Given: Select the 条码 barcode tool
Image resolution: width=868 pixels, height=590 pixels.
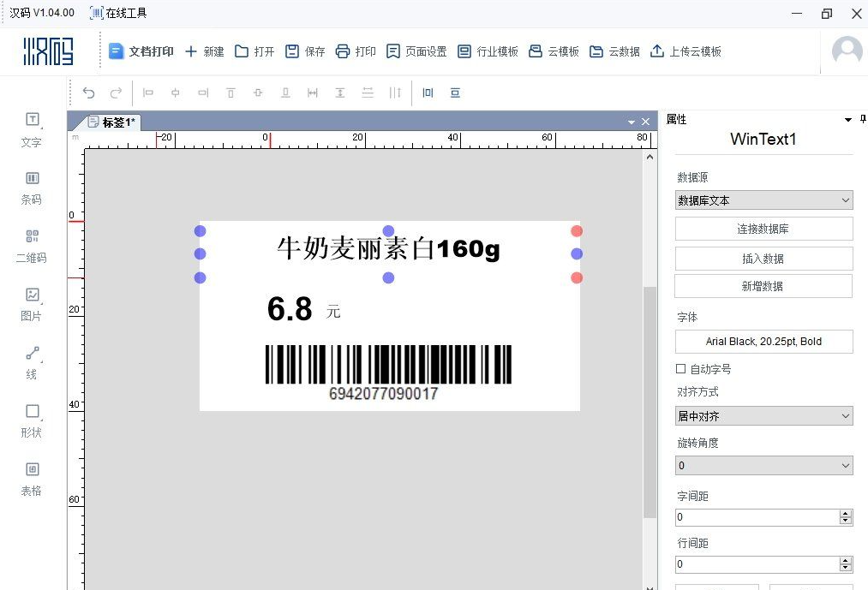Looking at the screenshot, I should [x=32, y=187].
